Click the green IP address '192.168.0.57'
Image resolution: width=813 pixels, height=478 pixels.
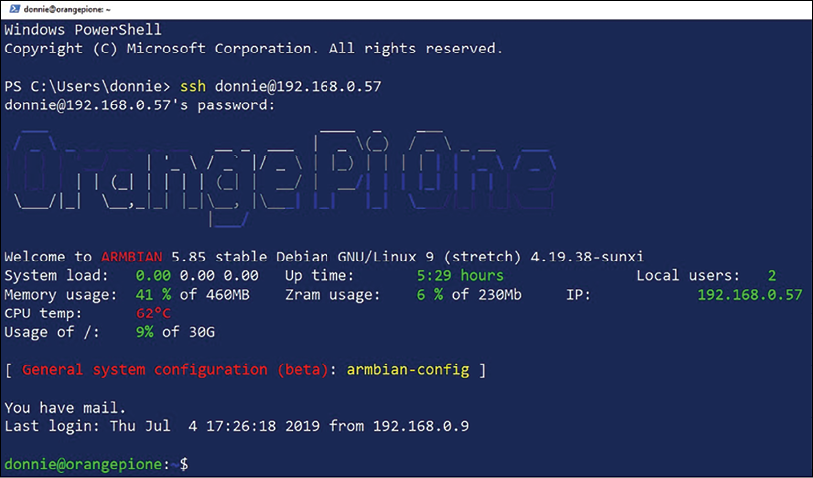750,294
